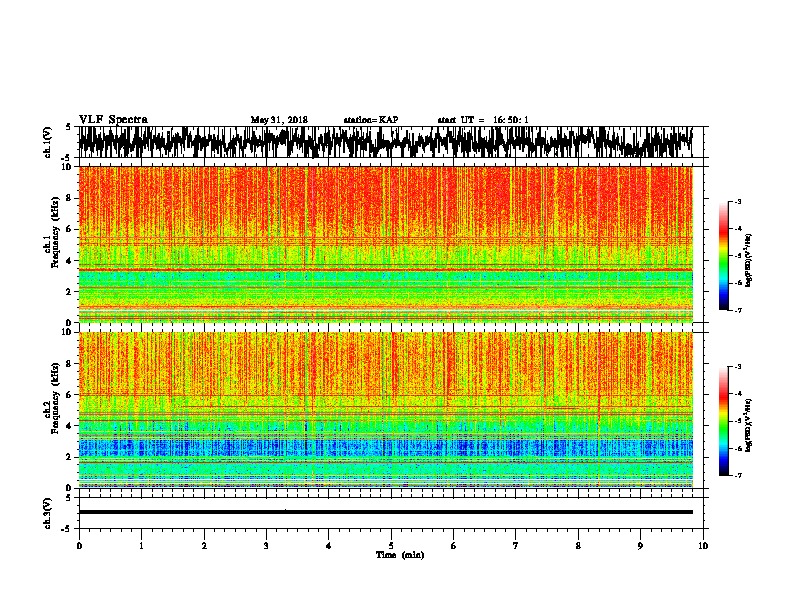Click the 'ch.1(V)' axis label

pos(47,142)
